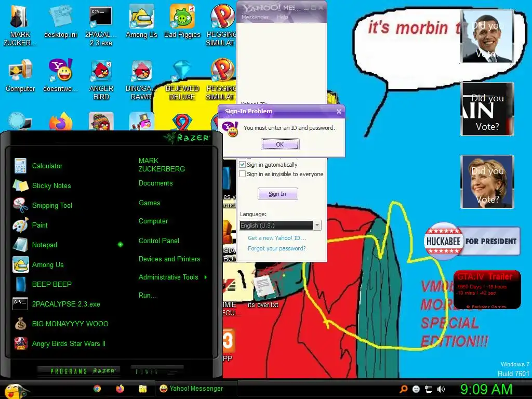Click the Firefox icon in the taskbar
Viewport: 532px width, 399px height.
(120, 389)
